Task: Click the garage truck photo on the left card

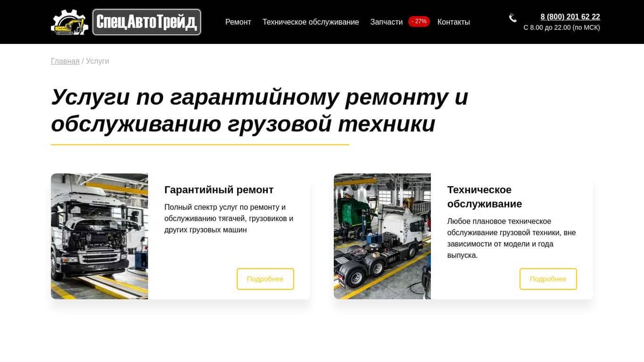Action: point(99,237)
